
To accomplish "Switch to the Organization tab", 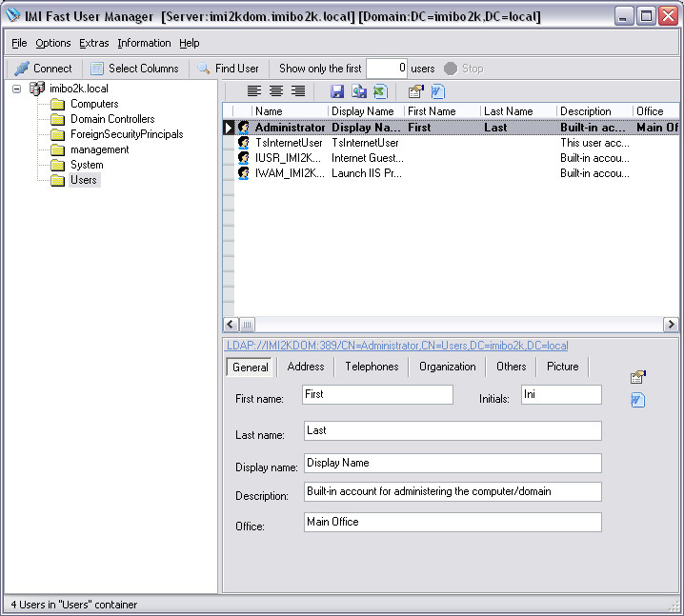I will 447,367.
